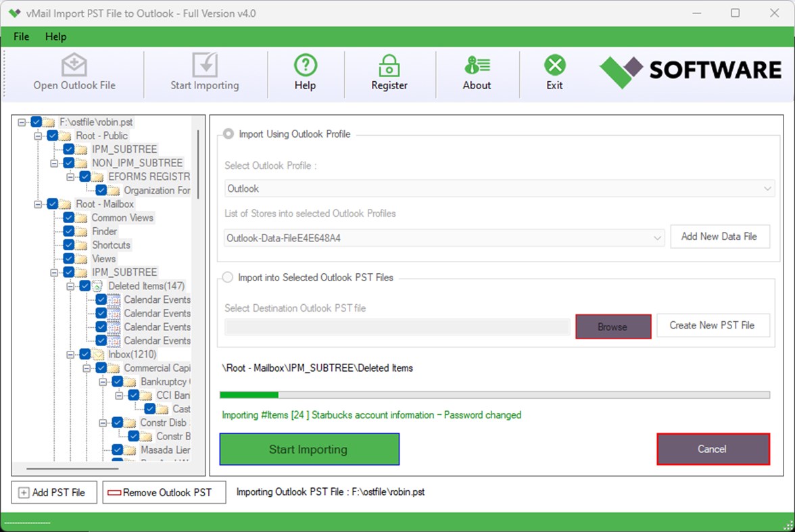Click the green import progress bar
Image resolution: width=795 pixels, height=532 pixels.
pyautogui.click(x=249, y=394)
